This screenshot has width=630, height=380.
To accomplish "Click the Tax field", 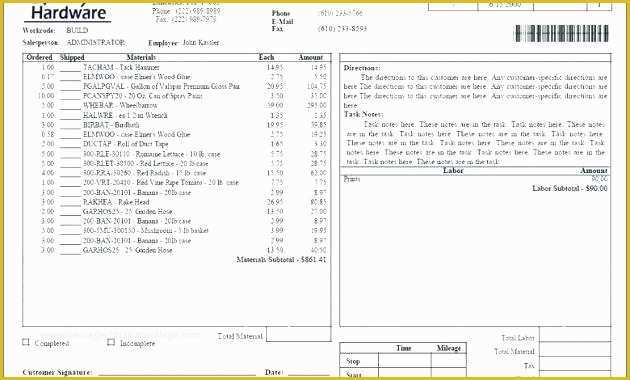I will tap(575, 365).
